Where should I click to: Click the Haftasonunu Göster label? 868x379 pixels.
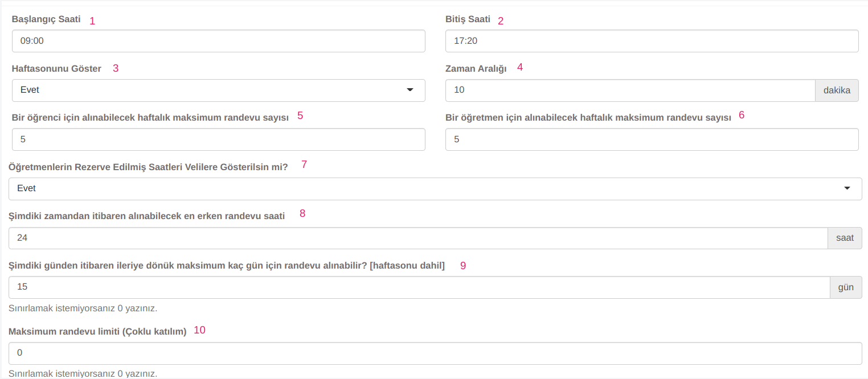[56, 69]
